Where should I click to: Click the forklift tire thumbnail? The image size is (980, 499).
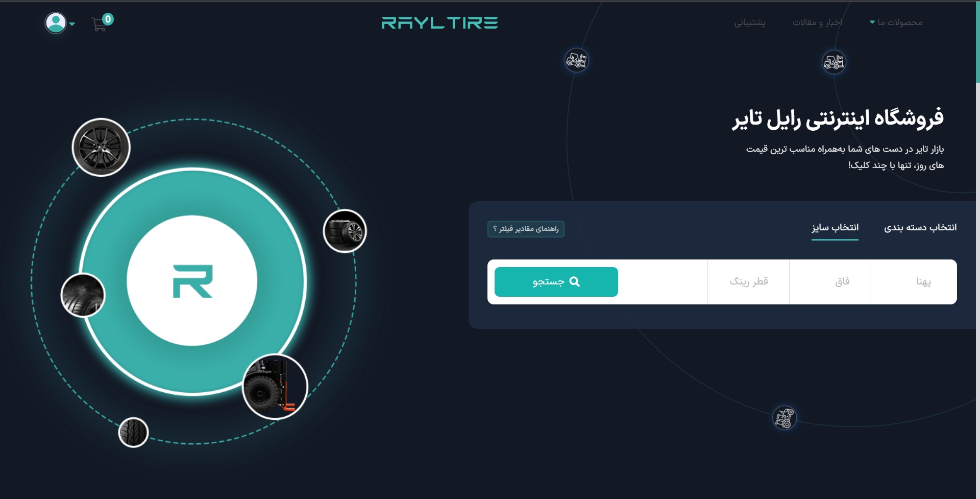click(275, 387)
